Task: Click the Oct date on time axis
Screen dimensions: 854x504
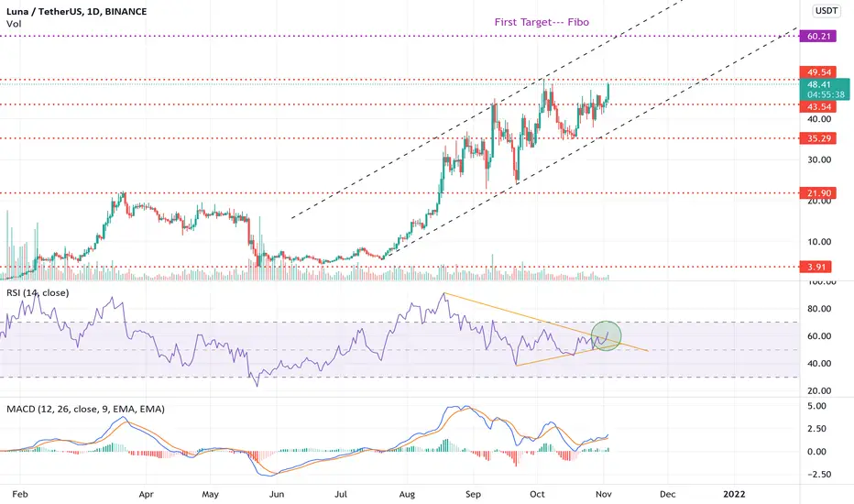Action: click(537, 494)
